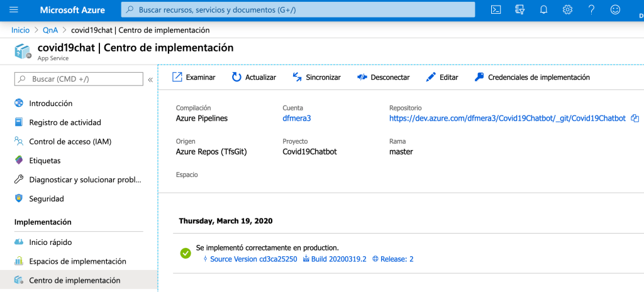Open the notifications bell
The image size is (644, 292).
coord(543,9)
